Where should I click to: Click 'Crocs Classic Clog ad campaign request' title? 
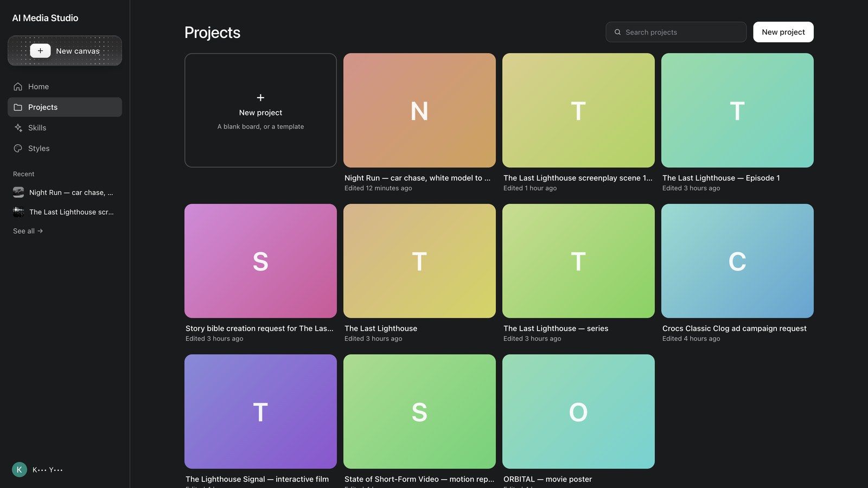[734, 329]
